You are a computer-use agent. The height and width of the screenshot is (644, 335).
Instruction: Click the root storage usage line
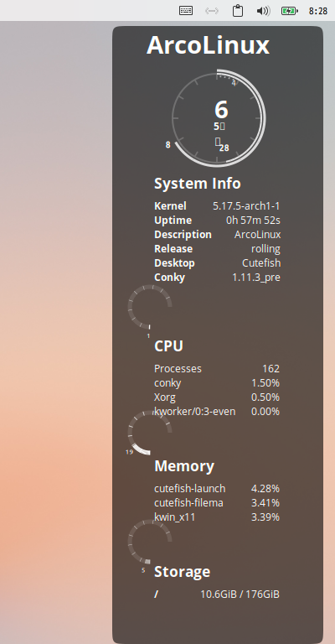(x=217, y=595)
